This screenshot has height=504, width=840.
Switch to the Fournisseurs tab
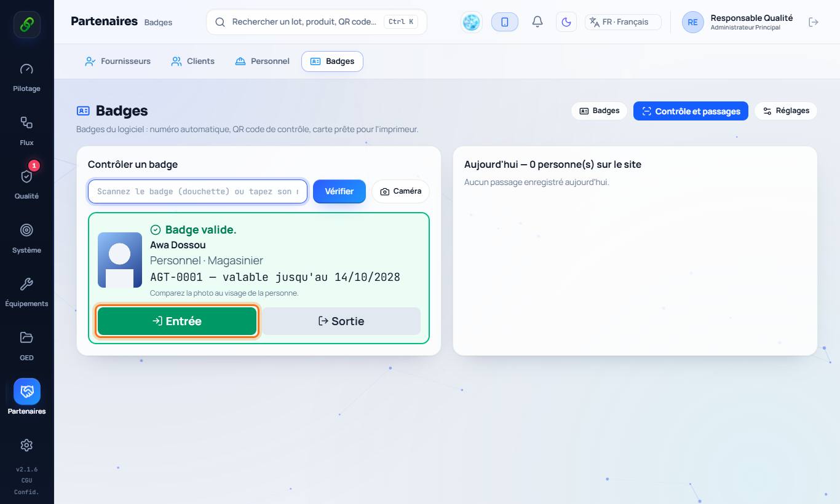(x=117, y=61)
